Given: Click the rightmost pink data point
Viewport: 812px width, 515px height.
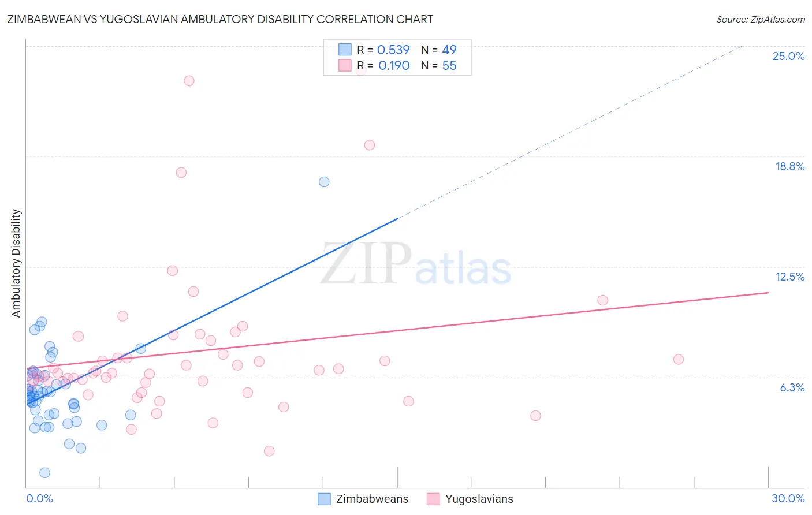Looking at the screenshot, I should tap(679, 360).
